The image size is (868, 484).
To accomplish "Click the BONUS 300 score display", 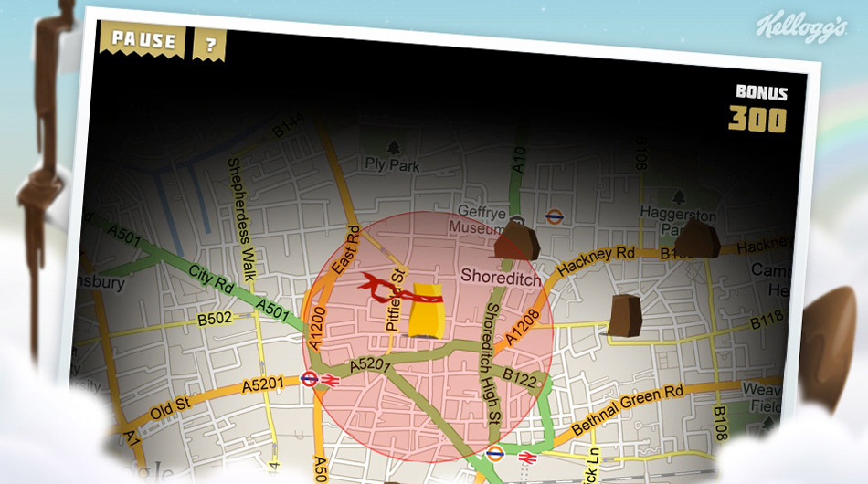I will (758, 109).
